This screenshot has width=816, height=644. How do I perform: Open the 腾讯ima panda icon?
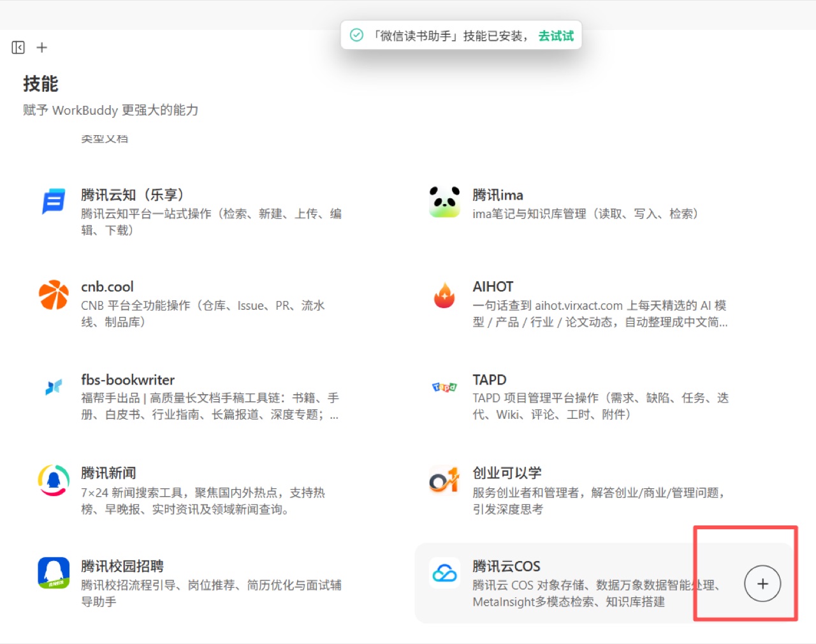(444, 201)
